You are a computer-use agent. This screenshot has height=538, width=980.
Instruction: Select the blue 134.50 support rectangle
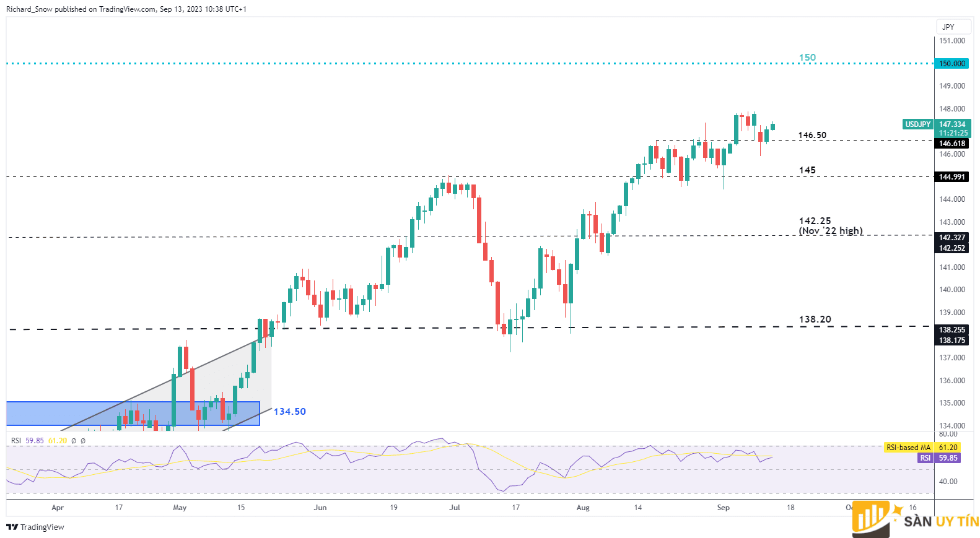(133, 414)
